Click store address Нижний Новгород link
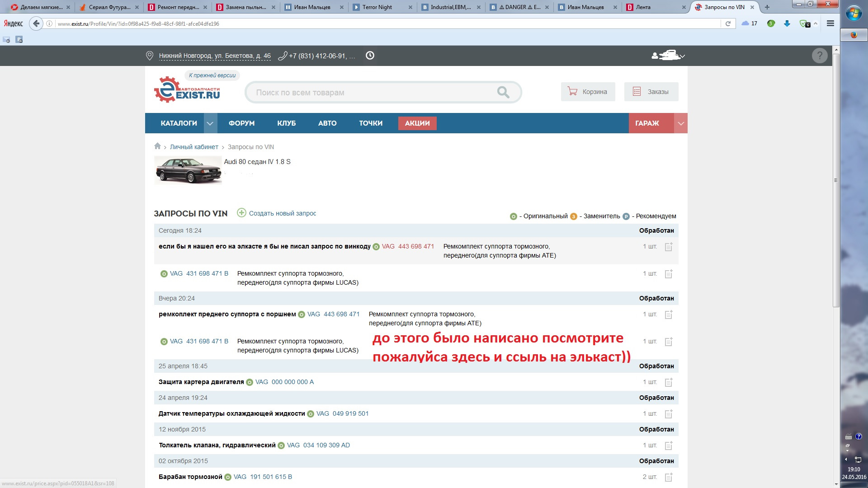 (215, 56)
